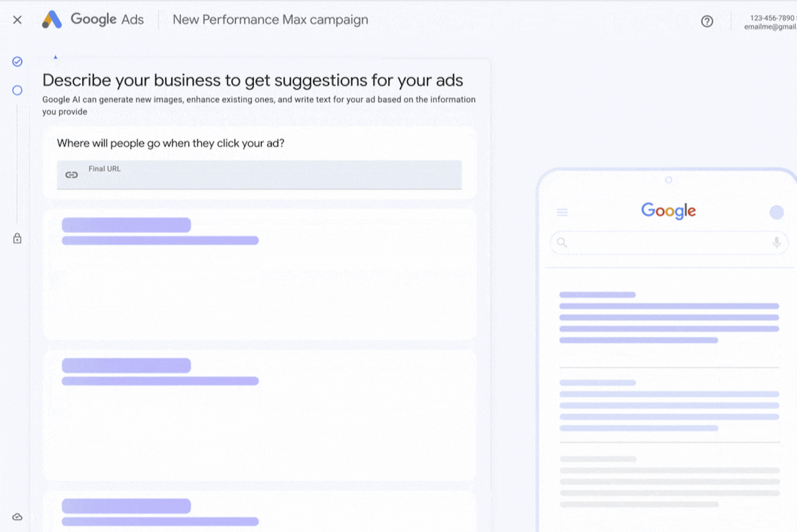
Task: Click the magnifier icon in the preview search bar
Action: click(562, 242)
